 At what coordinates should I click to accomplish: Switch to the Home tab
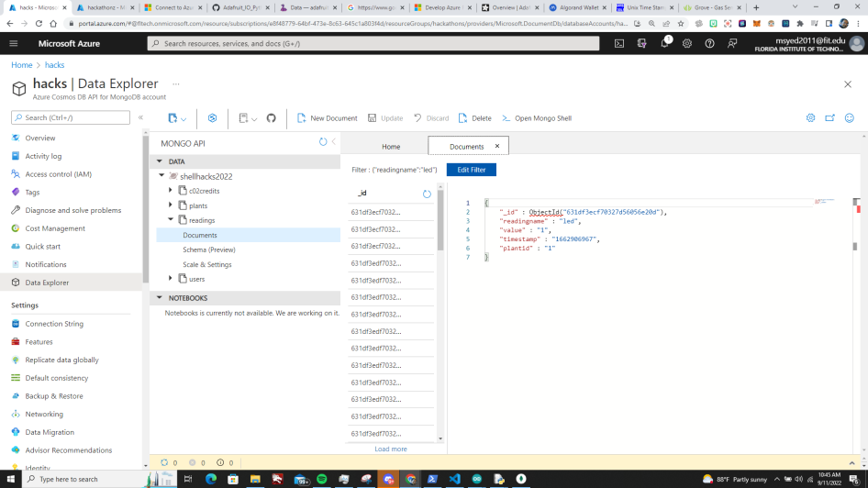pyautogui.click(x=391, y=147)
